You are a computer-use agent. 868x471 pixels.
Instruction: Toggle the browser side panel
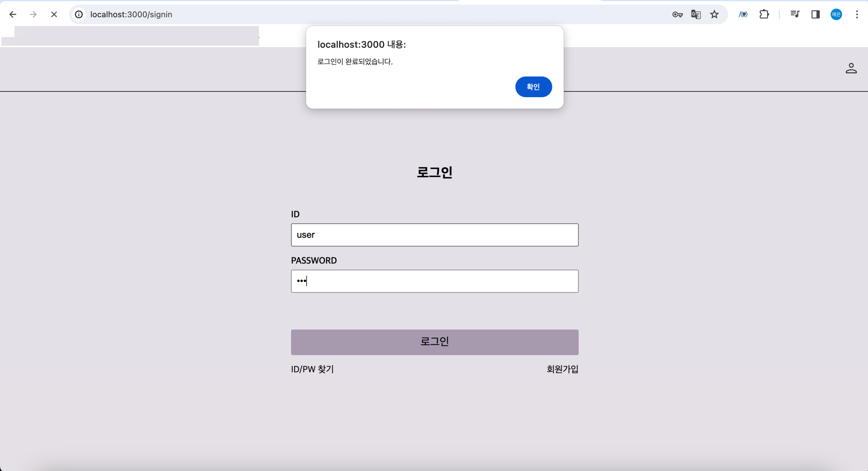pyautogui.click(x=815, y=14)
